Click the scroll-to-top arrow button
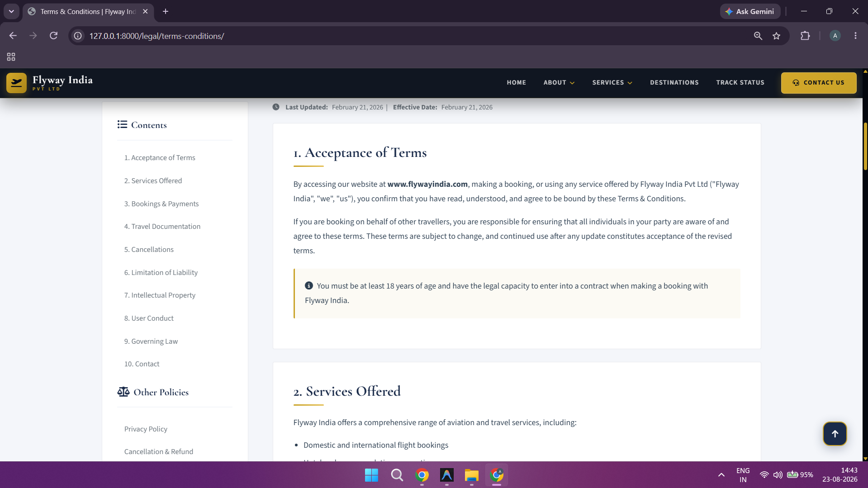This screenshot has width=868, height=488. pos(835,434)
